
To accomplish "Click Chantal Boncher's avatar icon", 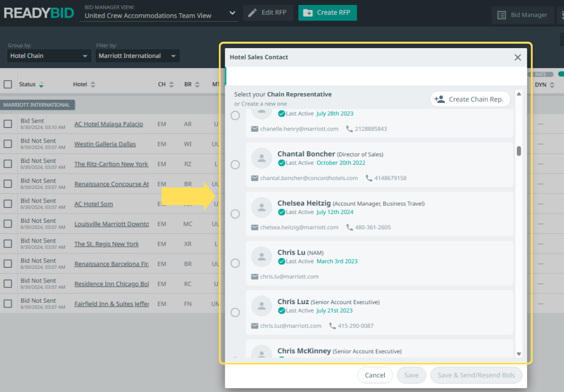I will pos(262,158).
